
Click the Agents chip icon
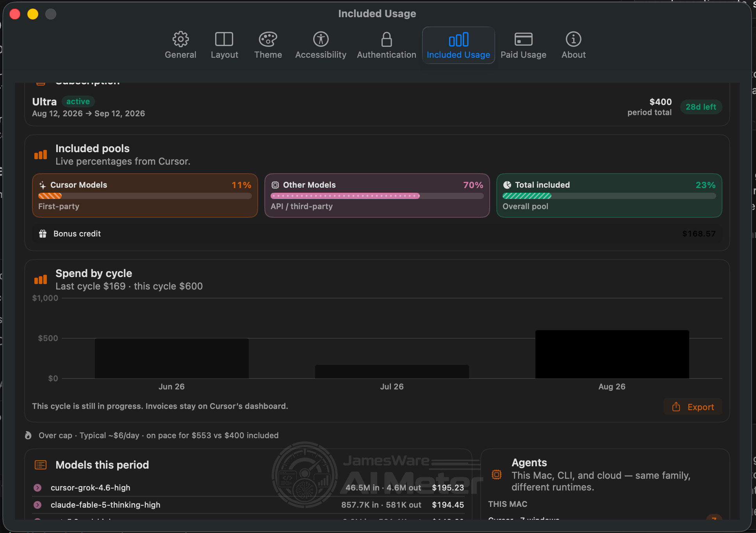point(497,474)
